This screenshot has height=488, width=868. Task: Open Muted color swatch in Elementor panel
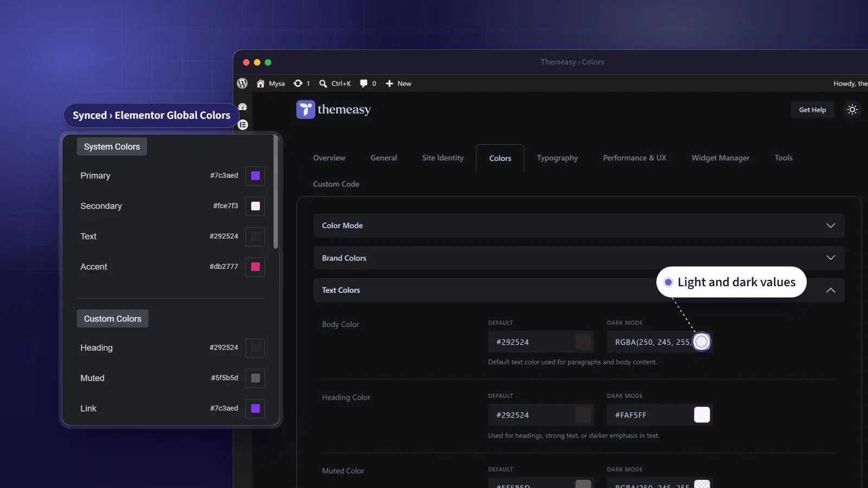coord(255,378)
